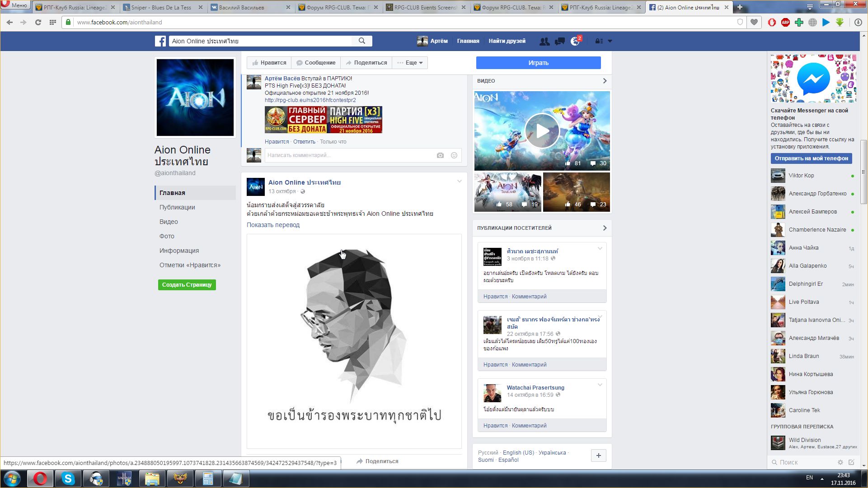Click Главная link in Facebook header
This screenshot has height=488, width=868.
point(468,41)
